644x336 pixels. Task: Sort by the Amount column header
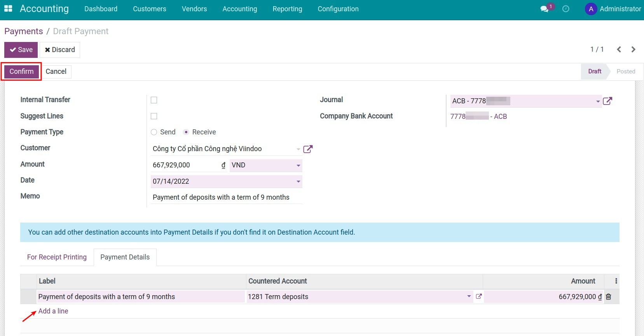[x=543, y=281]
